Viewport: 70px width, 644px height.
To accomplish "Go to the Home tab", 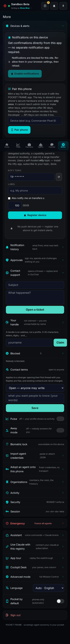I will 7,145.
